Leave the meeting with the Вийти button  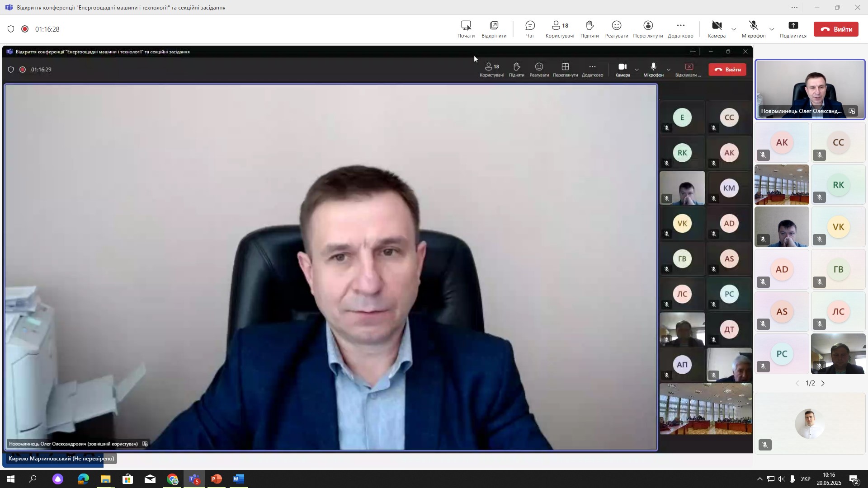pos(835,29)
